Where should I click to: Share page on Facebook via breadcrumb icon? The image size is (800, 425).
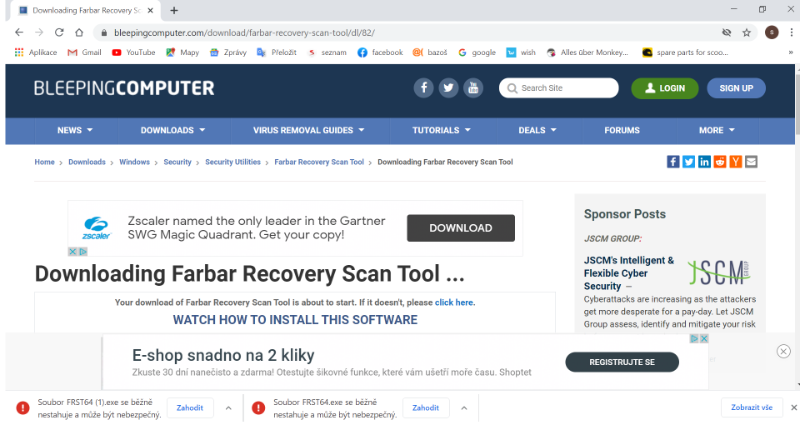(673, 162)
